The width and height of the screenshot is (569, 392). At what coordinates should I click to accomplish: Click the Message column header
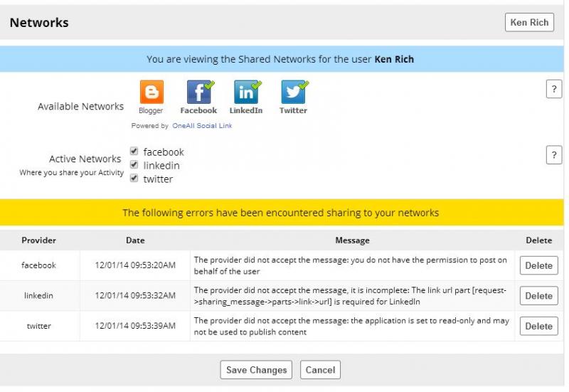(x=352, y=240)
